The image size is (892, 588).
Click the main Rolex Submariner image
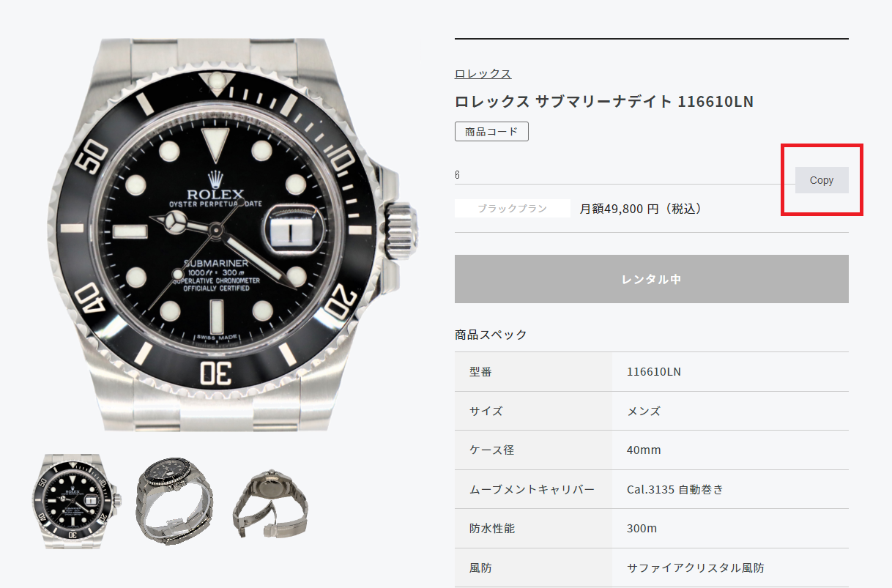click(227, 235)
